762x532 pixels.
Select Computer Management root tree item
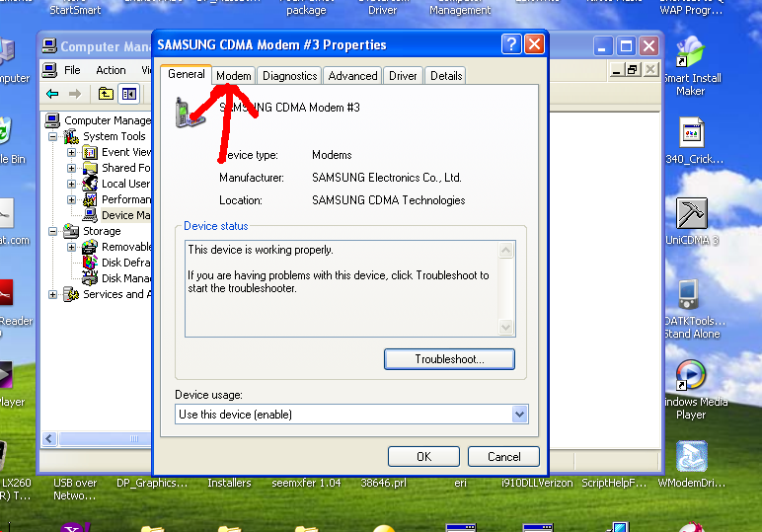108,120
